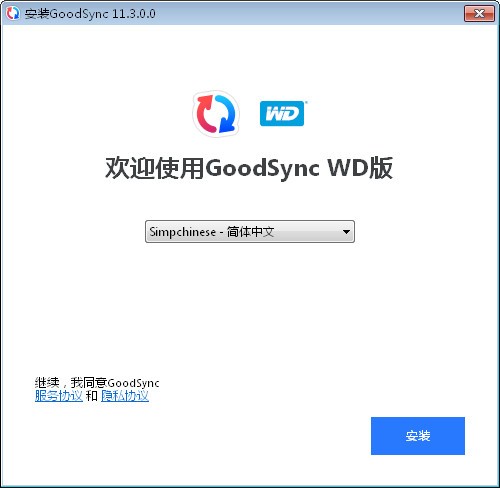
Task: Open the Simpchinese language dropdown
Action: tap(250, 231)
